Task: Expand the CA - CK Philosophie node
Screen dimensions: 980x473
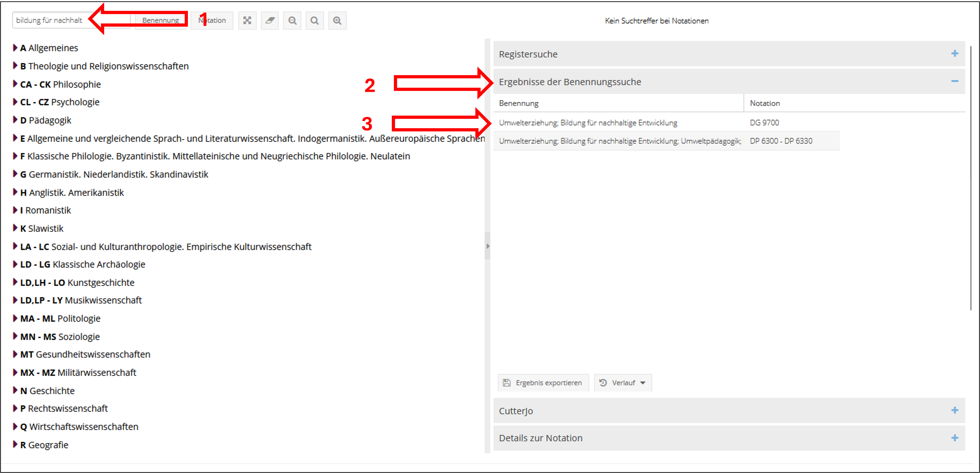Action: click(15, 84)
